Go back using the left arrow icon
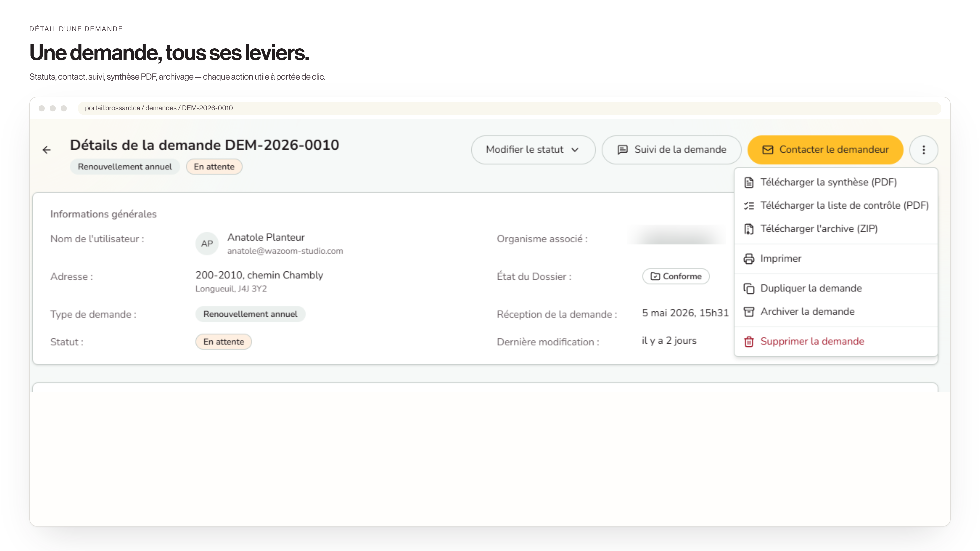 [46, 150]
